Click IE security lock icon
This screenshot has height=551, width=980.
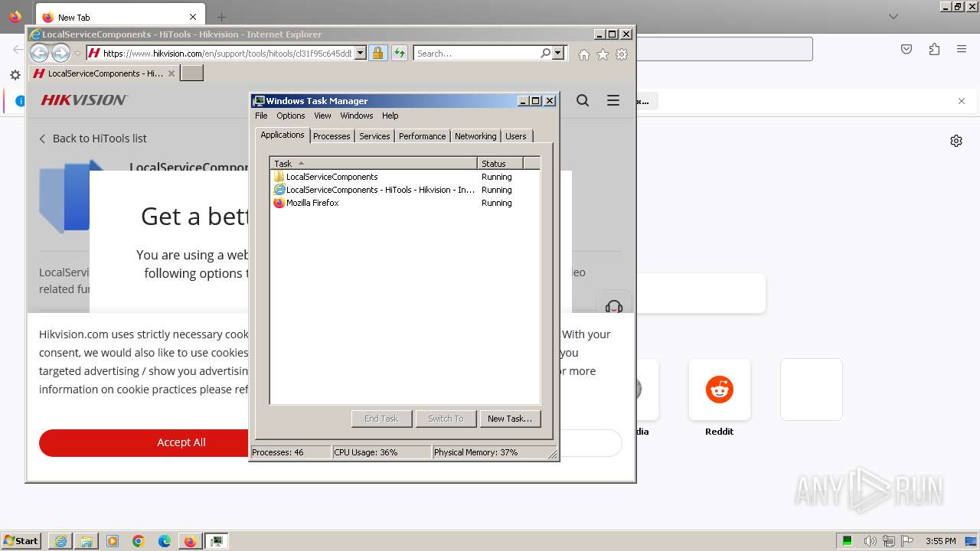(x=377, y=53)
